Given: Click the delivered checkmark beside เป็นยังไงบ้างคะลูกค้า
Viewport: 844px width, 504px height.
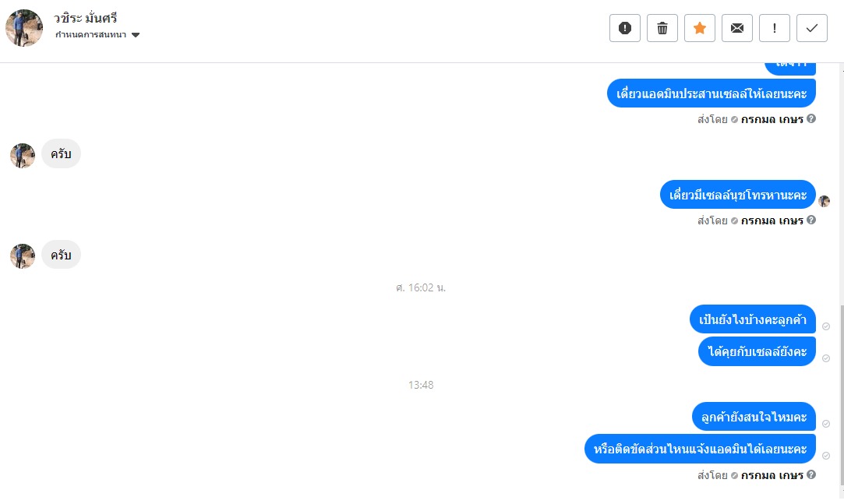Looking at the screenshot, I should [x=826, y=326].
